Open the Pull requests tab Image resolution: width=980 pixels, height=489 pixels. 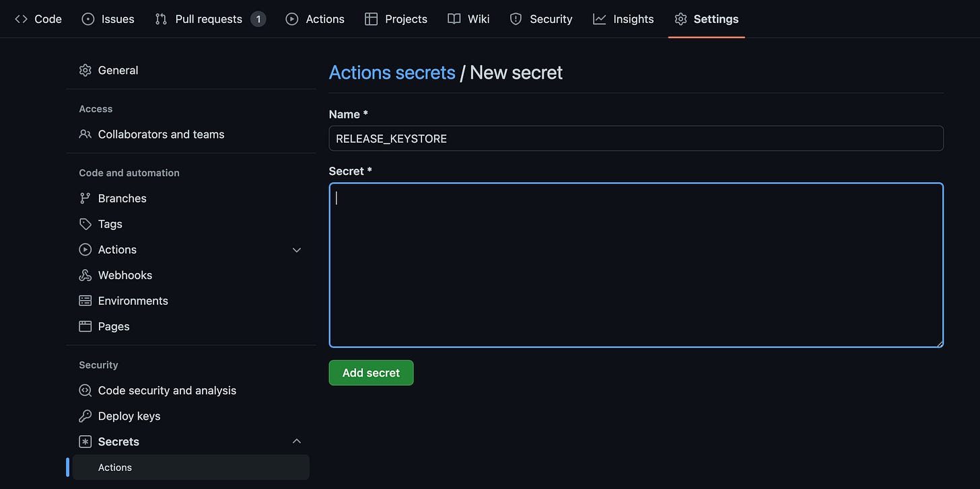[210, 19]
